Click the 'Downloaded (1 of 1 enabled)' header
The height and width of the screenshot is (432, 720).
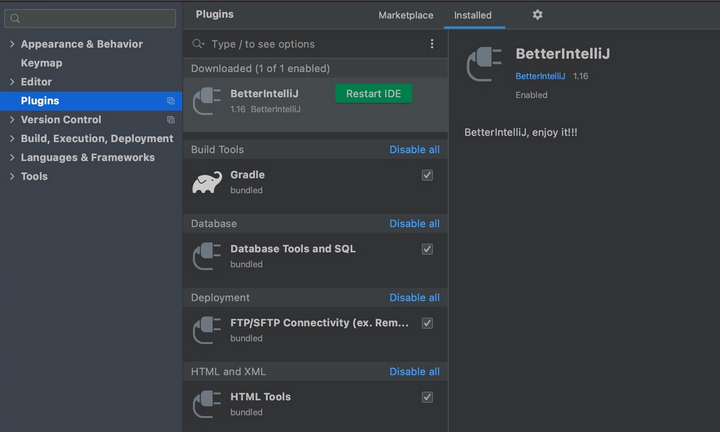[260, 68]
